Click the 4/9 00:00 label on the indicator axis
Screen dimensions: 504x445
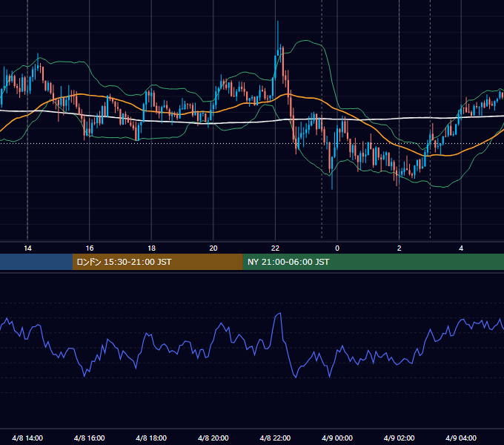(337, 438)
